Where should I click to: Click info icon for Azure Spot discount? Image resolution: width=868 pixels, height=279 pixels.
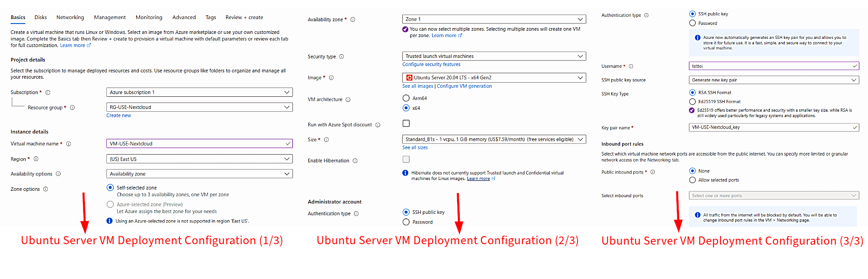coord(378,125)
